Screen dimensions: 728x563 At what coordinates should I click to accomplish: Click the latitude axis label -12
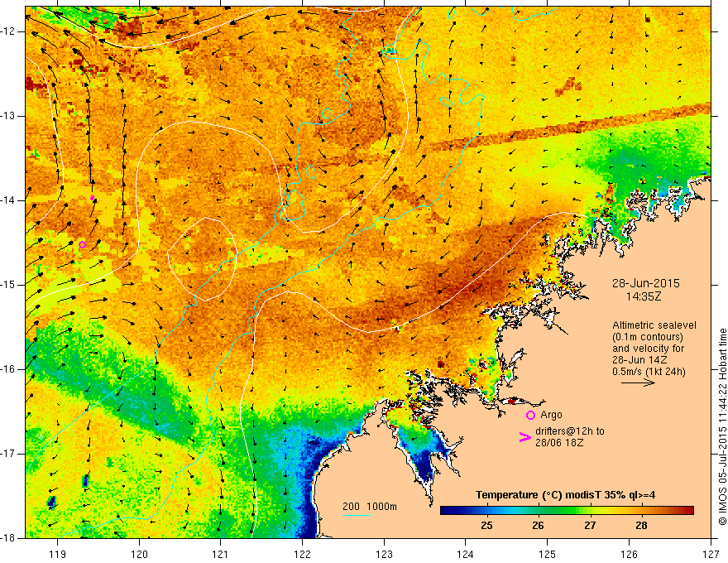tap(9, 31)
